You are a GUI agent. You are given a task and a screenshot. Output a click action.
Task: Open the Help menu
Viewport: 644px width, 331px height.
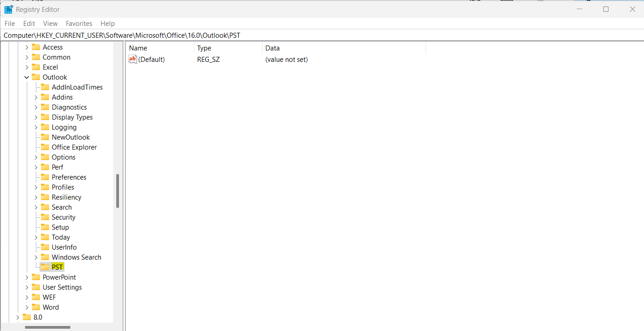[108, 23]
